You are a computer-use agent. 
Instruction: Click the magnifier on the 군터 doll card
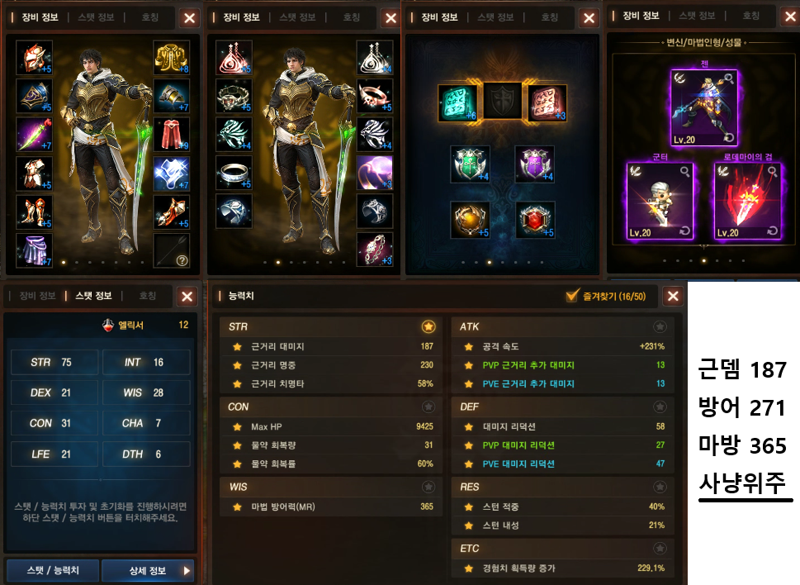(x=685, y=172)
